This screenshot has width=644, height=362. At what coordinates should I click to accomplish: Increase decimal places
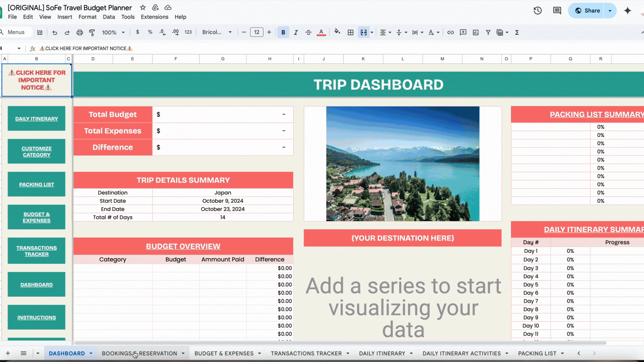pos(175,32)
